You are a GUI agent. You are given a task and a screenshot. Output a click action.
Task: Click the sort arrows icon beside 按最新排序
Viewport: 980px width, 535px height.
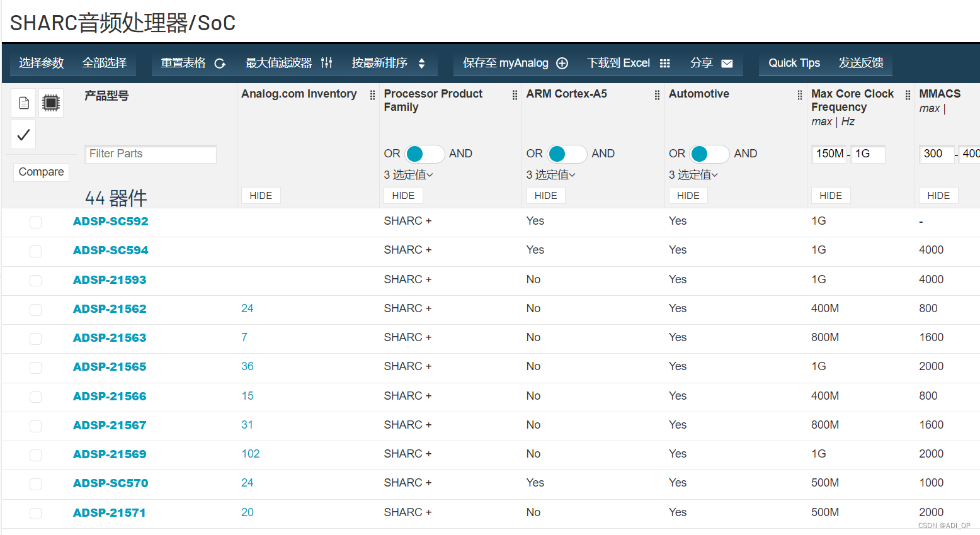coord(421,63)
